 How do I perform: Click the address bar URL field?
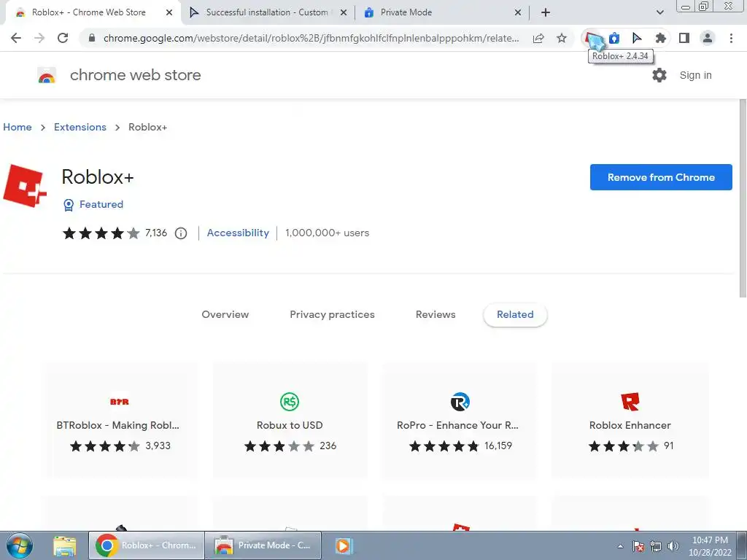coord(311,38)
